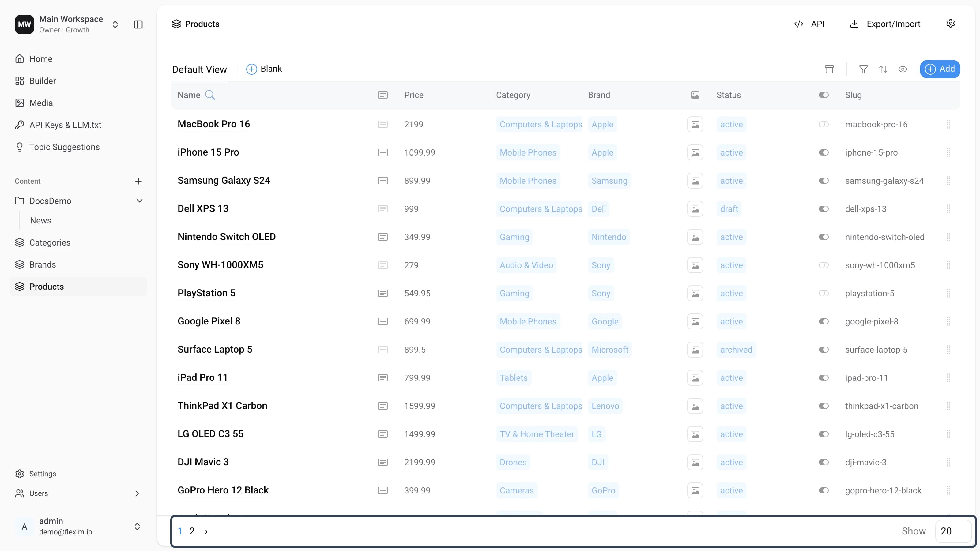Click the description column header icon
This screenshot has height=551, width=980.
[383, 95]
